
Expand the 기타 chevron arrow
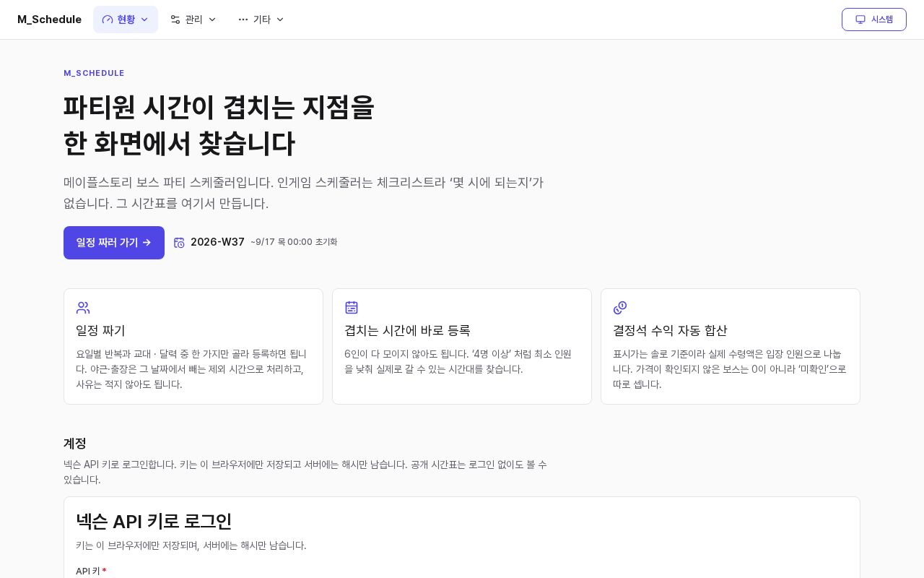(280, 20)
